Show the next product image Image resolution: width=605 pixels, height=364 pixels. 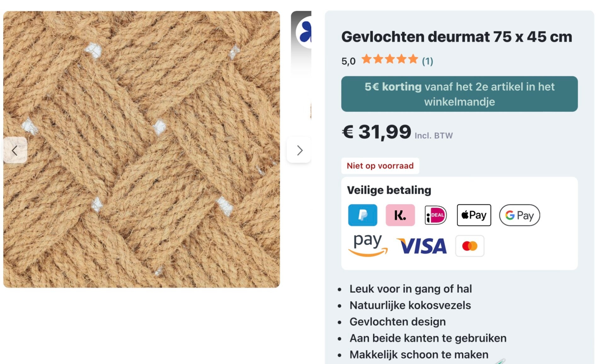click(x=299, y=150)
